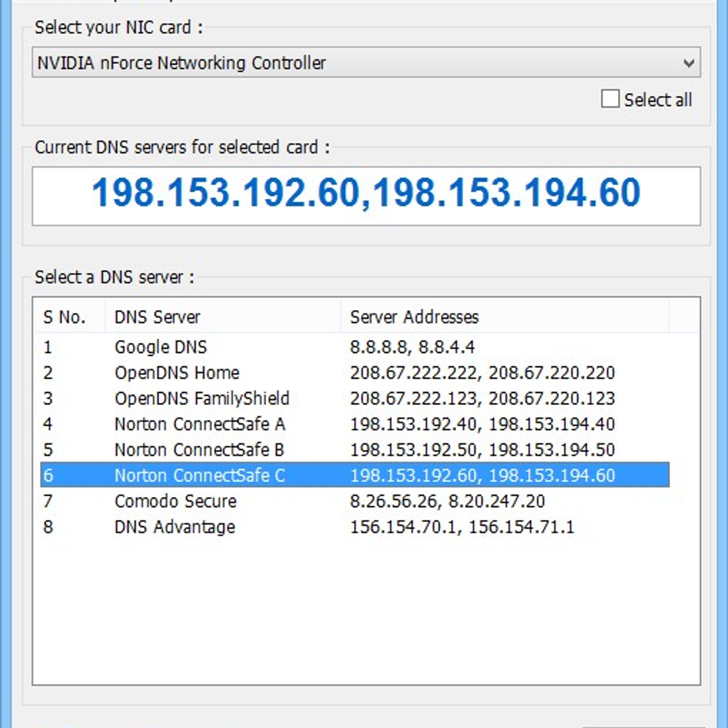Click the DNS Server column header
Viewport: 728px width, 728px height.
click(x=158, y=317)
